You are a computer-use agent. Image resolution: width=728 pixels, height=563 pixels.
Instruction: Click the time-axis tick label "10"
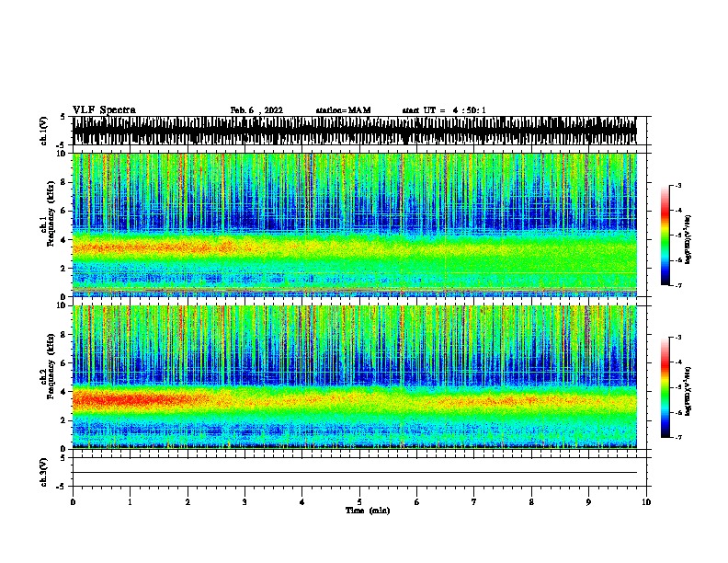tap(646, 502)
